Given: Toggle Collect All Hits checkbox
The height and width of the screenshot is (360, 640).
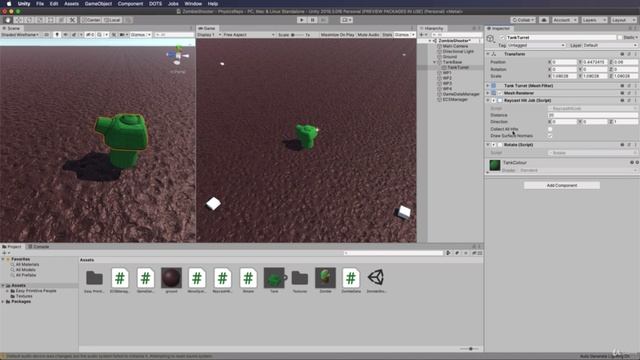Looking at the screenshot, I should 550,129.
